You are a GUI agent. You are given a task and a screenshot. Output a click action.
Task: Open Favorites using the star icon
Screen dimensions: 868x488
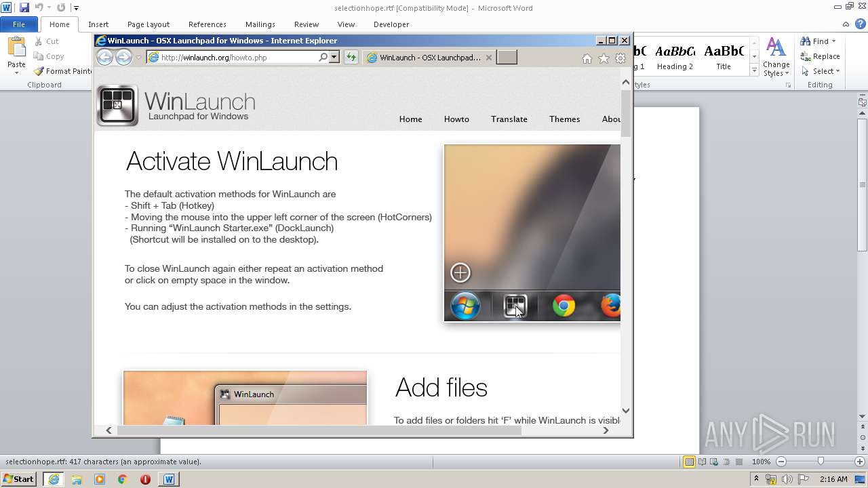point(604,59)
